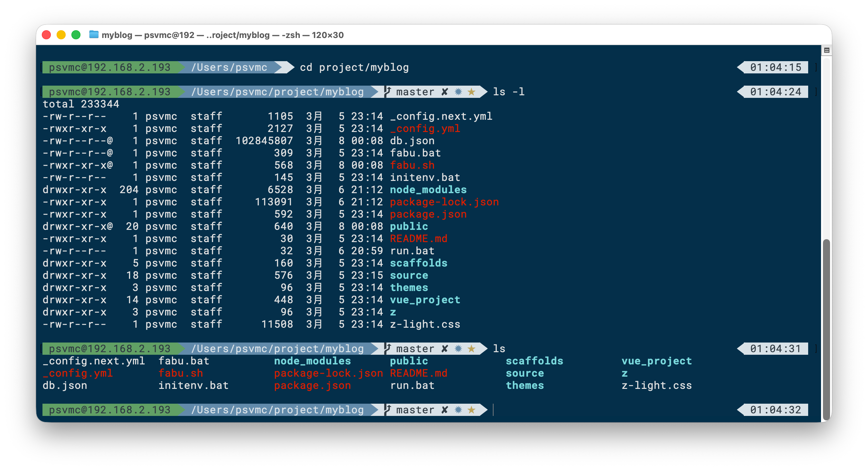Click the blue asterisk icon in the last prompt

point(458,410)
